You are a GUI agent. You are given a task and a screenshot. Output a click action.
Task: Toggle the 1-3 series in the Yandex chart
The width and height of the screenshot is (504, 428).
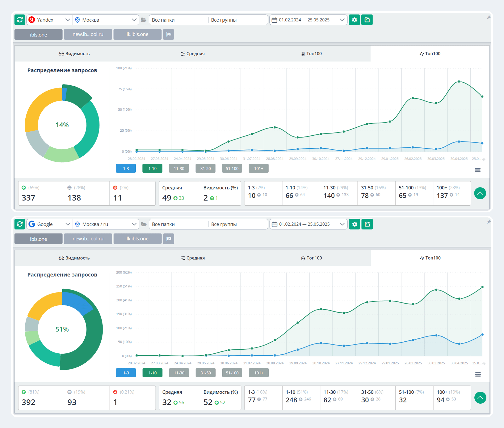[126, 168]
